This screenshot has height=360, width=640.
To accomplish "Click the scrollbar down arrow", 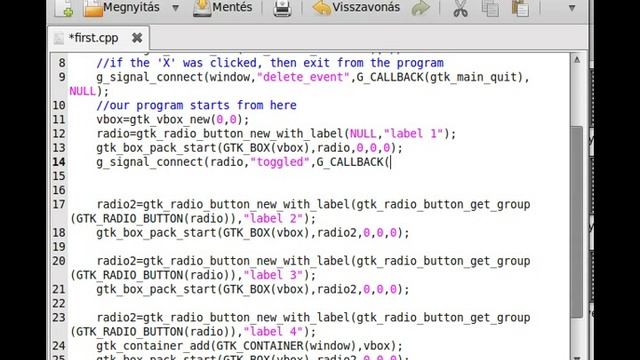I will click(577, 358).
